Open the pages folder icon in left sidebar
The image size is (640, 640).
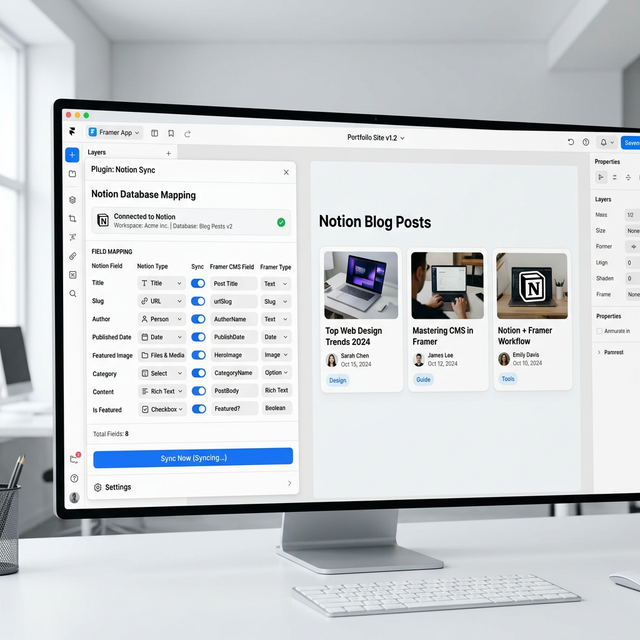(x=72, y=174)
